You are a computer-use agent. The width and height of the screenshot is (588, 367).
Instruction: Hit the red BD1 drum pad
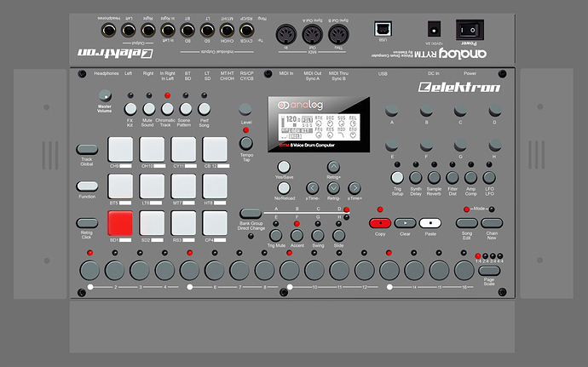121,223
